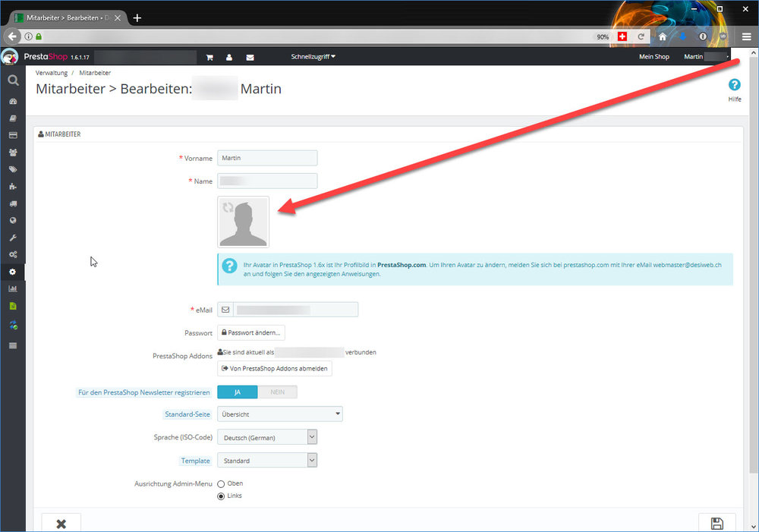Open the Sprache Deutsch (German) dropdown
759x532 pixels.
click(x=267, y=437)
